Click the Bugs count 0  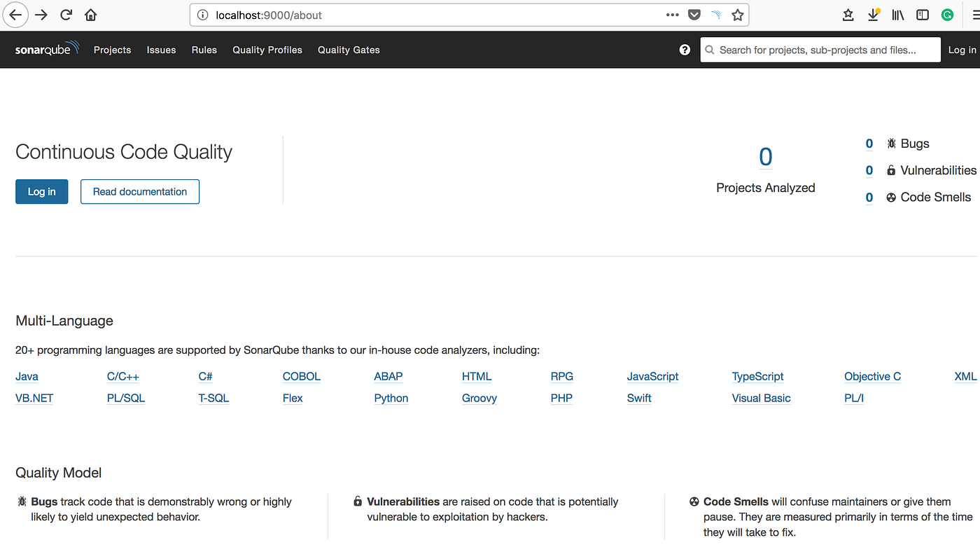869,144
